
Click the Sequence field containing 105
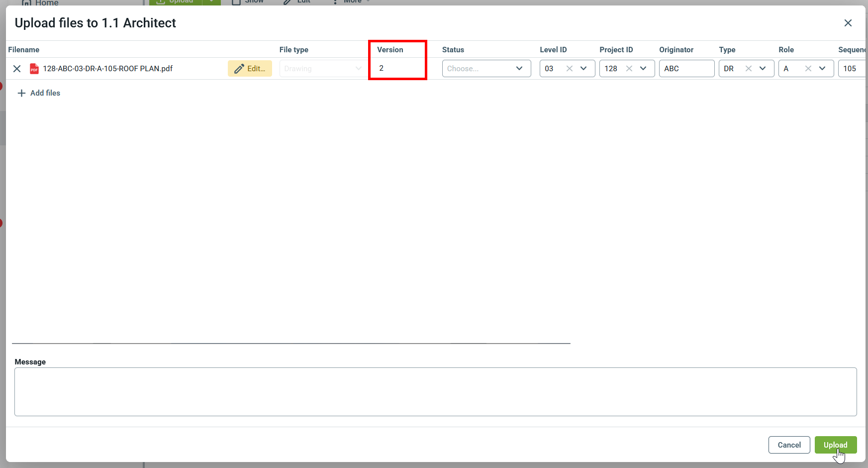[852, 69]
